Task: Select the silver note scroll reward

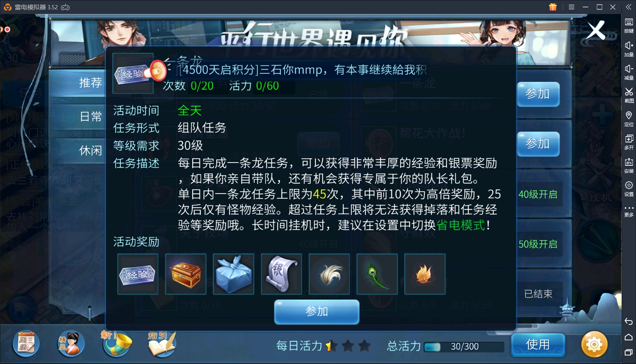Action: (282, 274)
